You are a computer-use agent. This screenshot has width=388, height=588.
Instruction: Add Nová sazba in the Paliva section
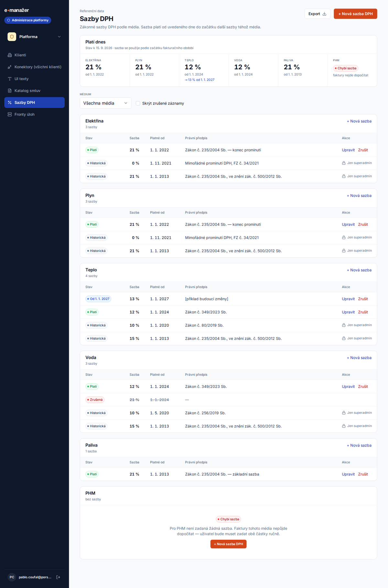(359, 446)
